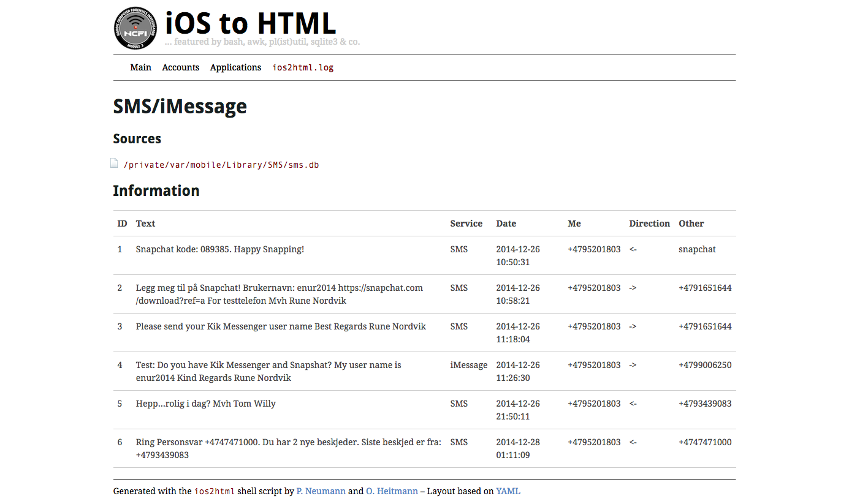Click the iOS to HTML title
Viewport: 849px width, 504px height.
click(251, 23)
